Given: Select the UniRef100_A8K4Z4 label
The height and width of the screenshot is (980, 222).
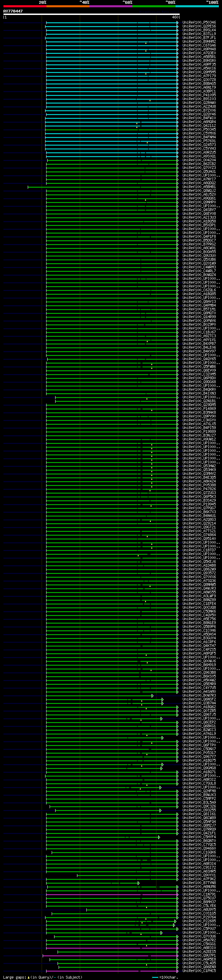Looking at the screenshot, I should click(x=199, y=481).
